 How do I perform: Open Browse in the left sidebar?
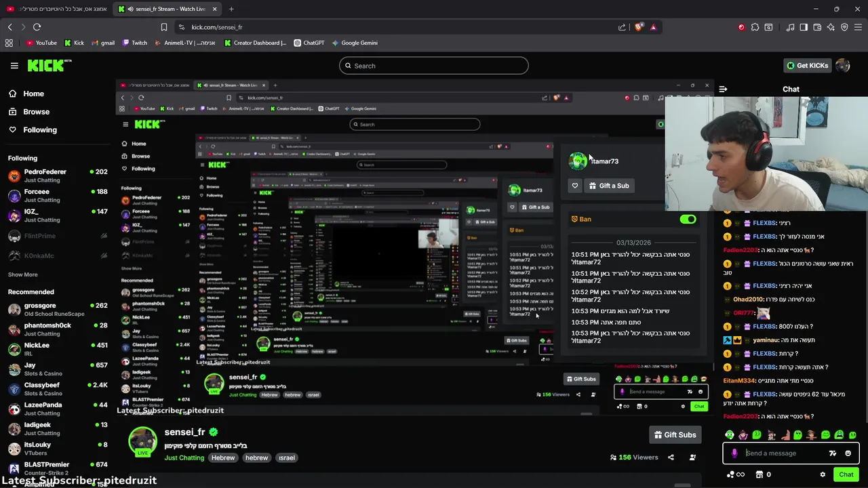29,112
